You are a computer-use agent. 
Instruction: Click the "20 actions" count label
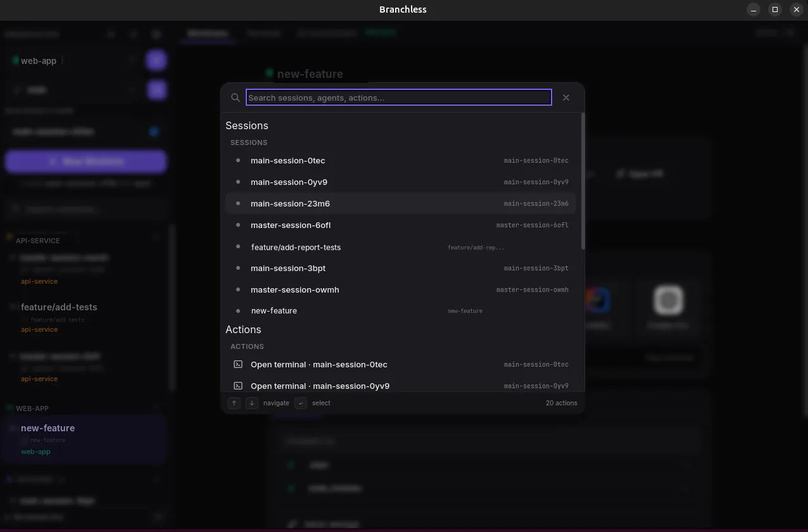point(562,403)
